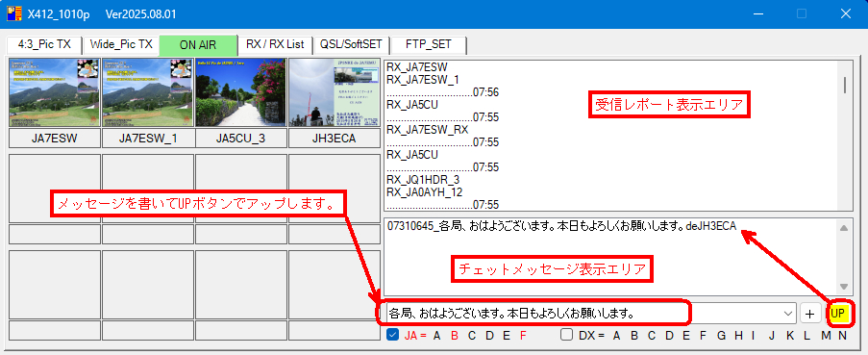Click the yellow UP upload button

[x=837, y=314]
